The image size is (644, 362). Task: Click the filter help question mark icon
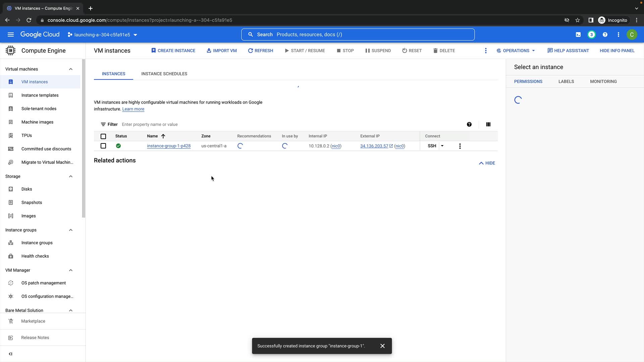[469, 124]
